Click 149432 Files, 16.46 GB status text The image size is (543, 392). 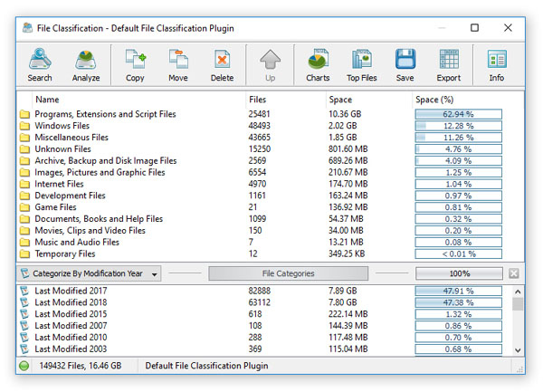[81, 366]
